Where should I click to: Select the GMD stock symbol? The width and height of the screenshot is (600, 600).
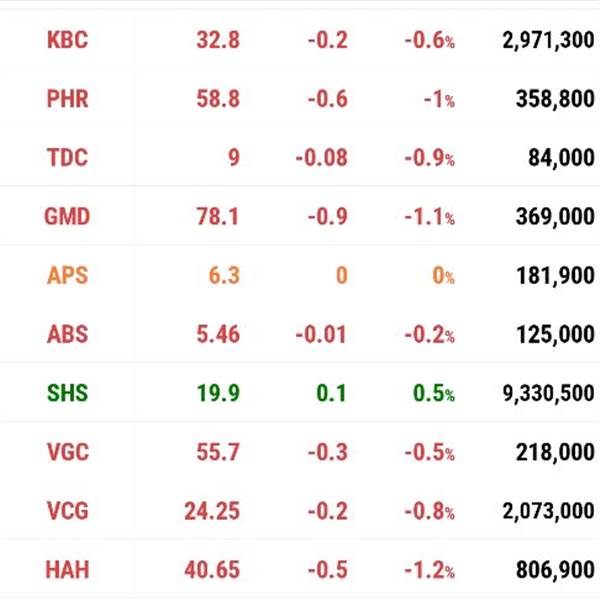67,216
